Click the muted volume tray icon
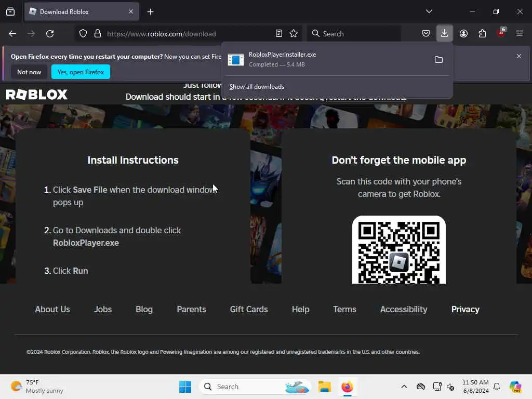Image resolution: width=532 pixels, height=399 pixels. coord(450,387)
